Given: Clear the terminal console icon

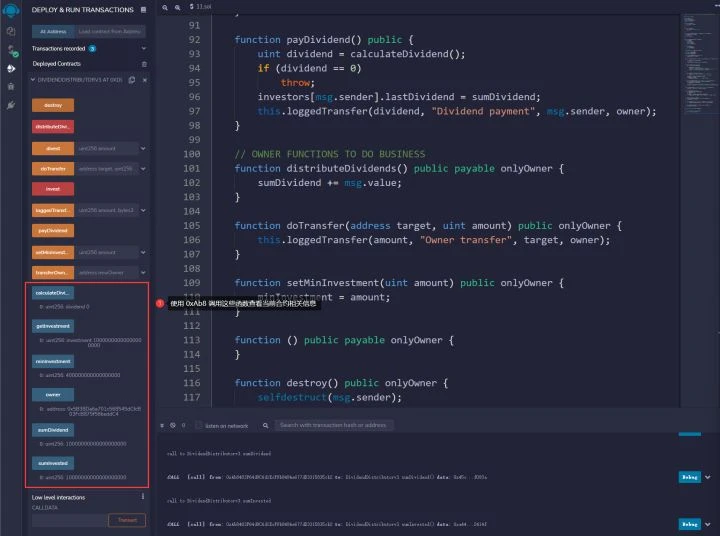Looking at the screenshot, I should [173, 425].
